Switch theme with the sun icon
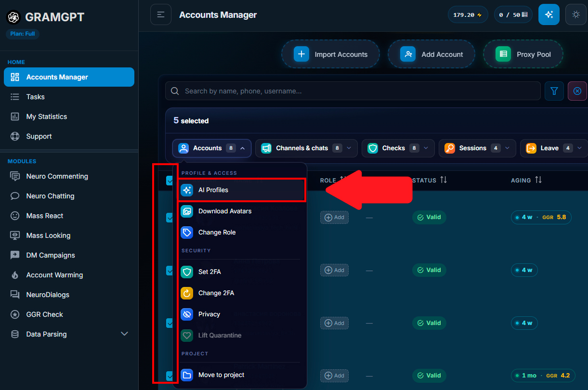 pyautogui.click(x=576, y=15)
